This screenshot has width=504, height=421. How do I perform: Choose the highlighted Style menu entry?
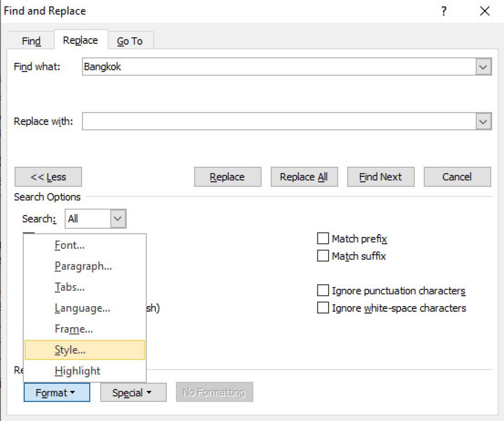pyautogui.click(x=70, y=350)
